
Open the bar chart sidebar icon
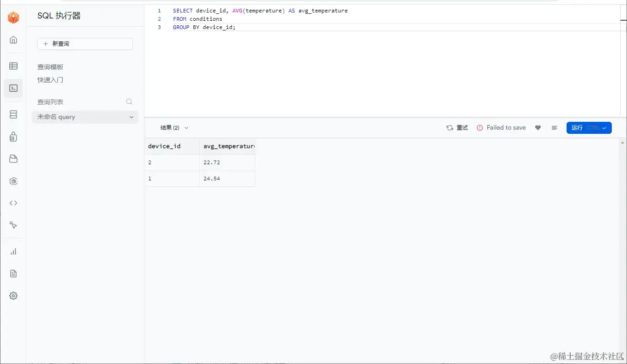13,251
